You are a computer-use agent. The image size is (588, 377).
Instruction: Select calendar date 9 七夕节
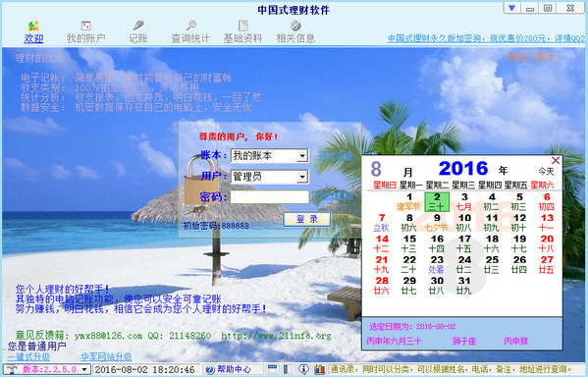click(x=437, y=223)
